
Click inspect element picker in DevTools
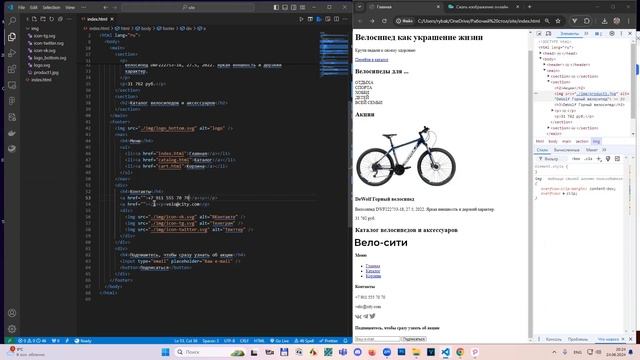coord(539,33)
